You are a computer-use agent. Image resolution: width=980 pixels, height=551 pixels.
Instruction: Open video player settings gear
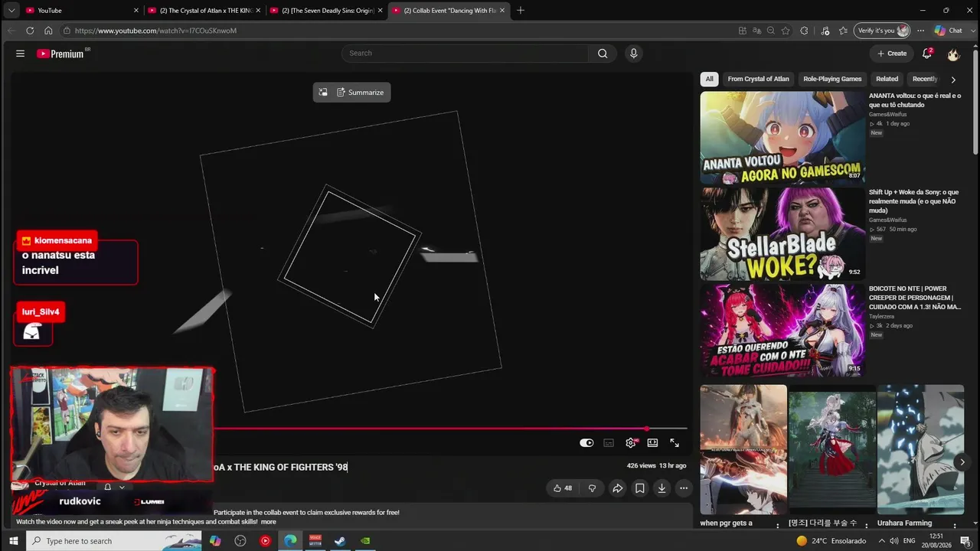click(631, 442)
